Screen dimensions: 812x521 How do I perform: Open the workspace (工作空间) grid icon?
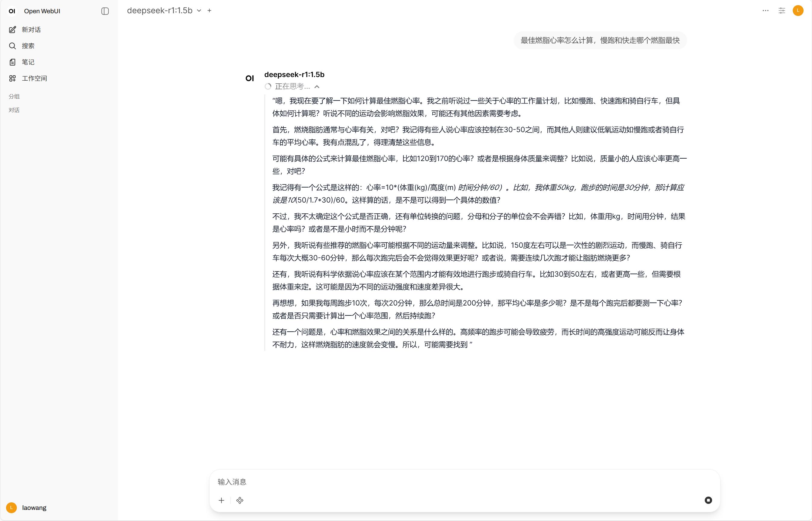13,79
